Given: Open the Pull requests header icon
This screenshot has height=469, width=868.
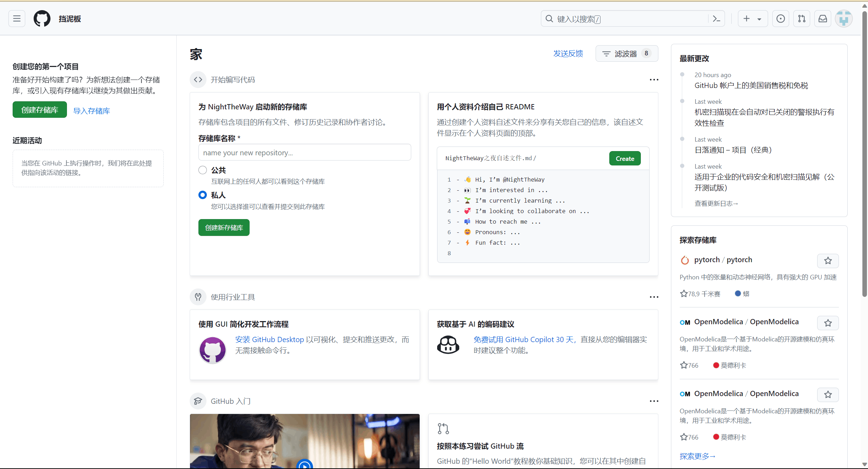Looking at the screenshot, I should [x=801, y=19].
